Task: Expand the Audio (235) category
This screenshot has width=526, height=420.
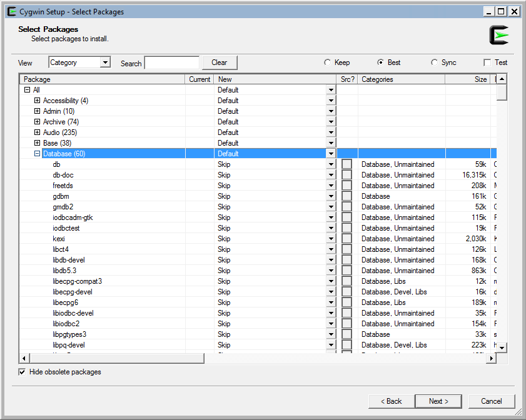Action: coord(38,132)
